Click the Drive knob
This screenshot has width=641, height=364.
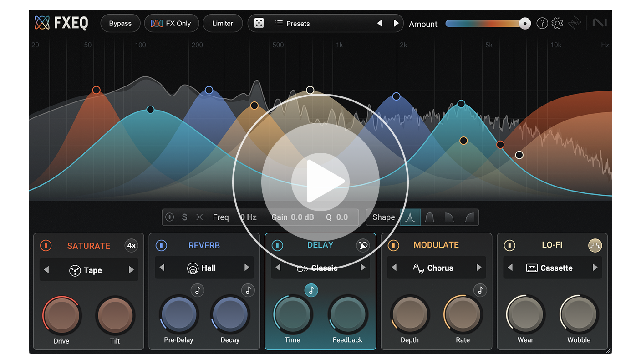click(x=61, y=315)
